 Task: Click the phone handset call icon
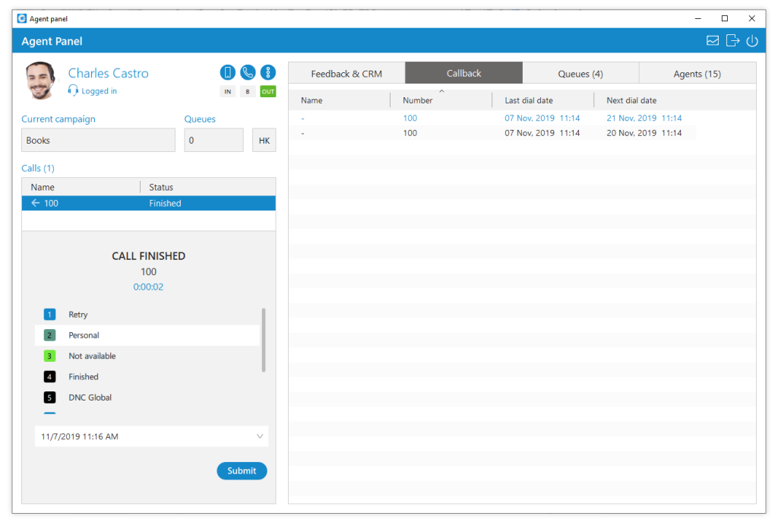coord(248,72)
